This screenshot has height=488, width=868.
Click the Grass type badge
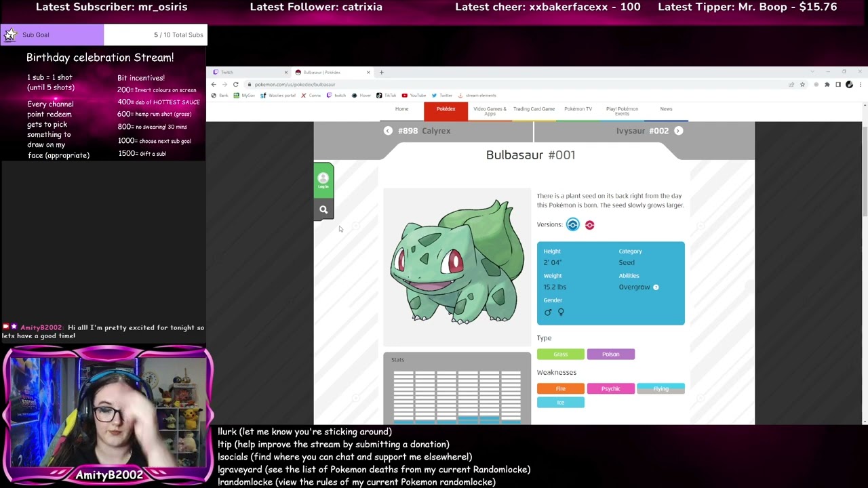click(560, 354)
